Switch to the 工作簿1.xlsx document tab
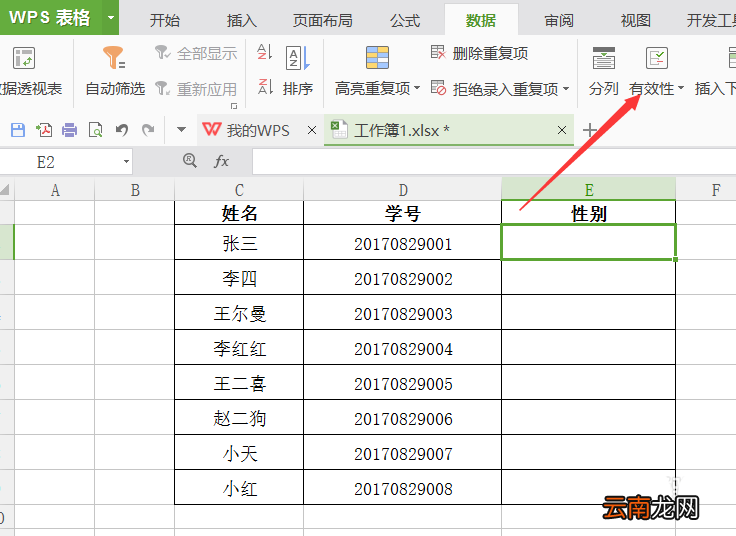Viewport: 736px width, 536px height. point(449,130)
